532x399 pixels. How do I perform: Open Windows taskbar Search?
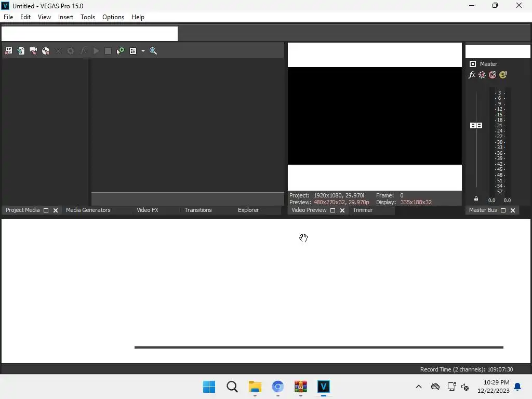(232, 387)
